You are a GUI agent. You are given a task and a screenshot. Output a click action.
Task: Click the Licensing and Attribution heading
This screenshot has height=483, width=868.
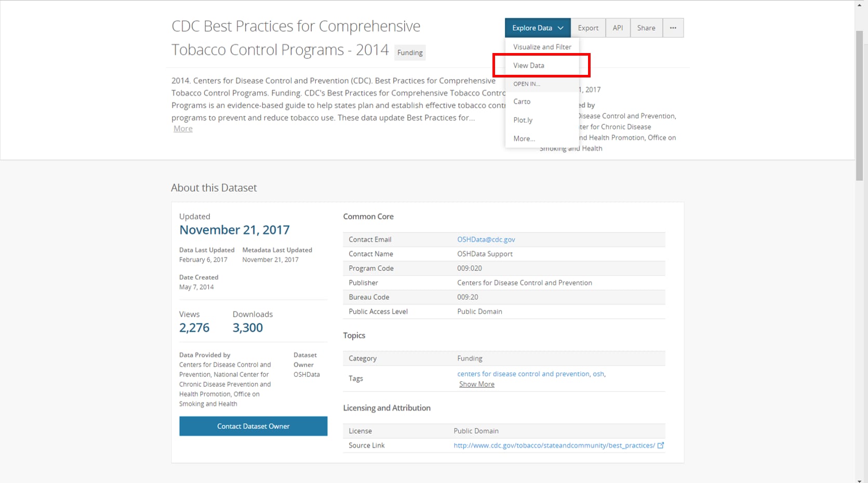click(387, 408)
